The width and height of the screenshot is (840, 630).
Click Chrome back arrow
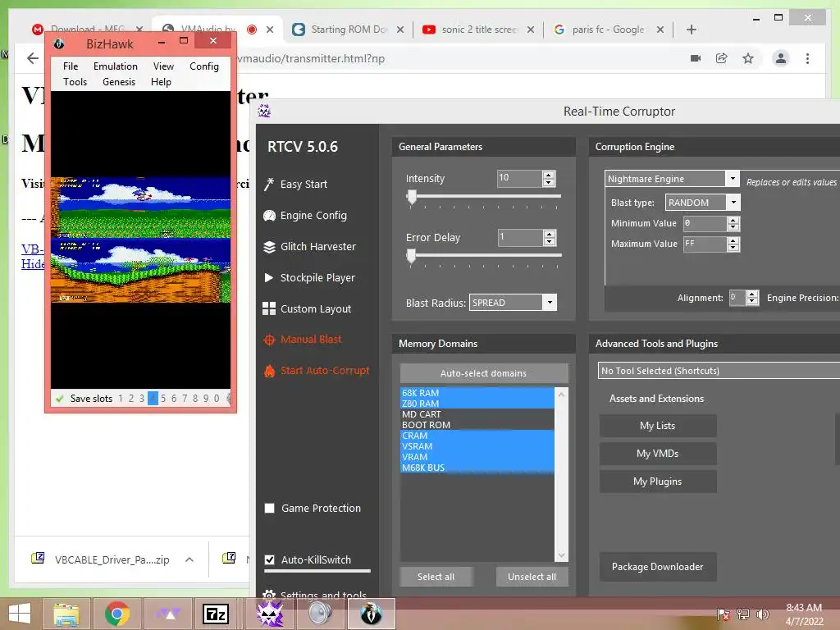pyautogui.click(x=33, y=58)
